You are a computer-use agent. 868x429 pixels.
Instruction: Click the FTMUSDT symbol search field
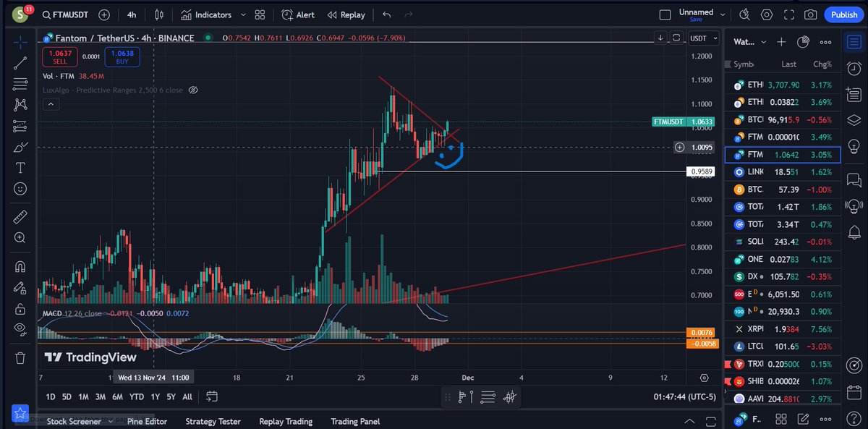[65, 14]
